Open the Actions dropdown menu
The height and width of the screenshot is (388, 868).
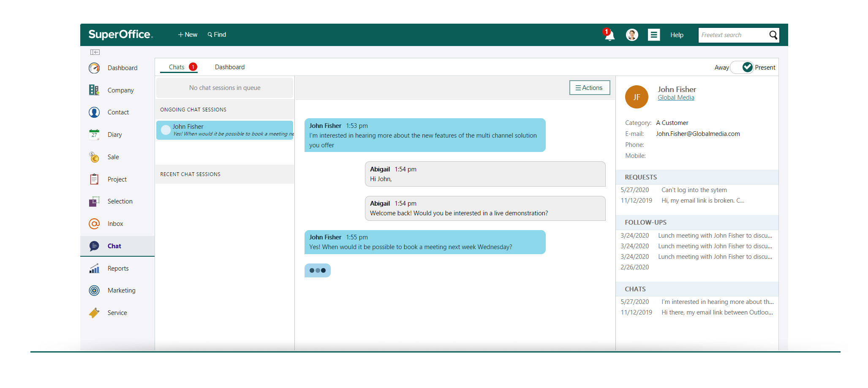click(589, 88)
